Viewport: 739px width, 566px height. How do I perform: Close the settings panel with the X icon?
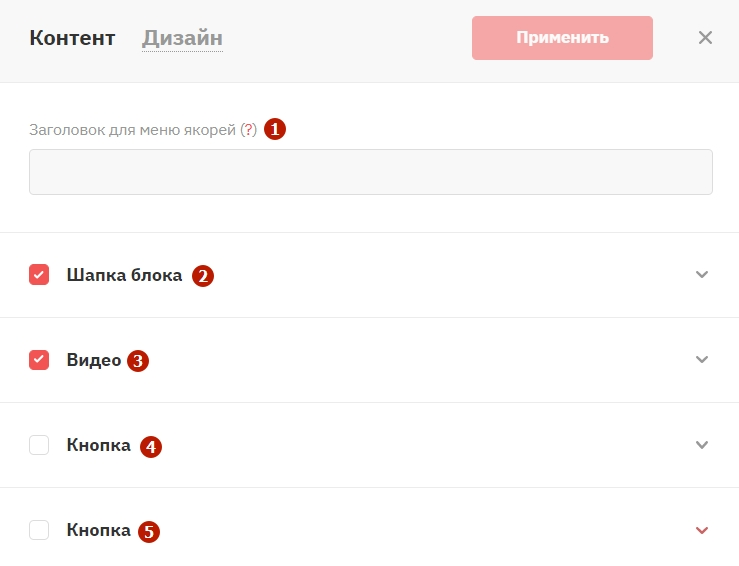coord(705,38)
